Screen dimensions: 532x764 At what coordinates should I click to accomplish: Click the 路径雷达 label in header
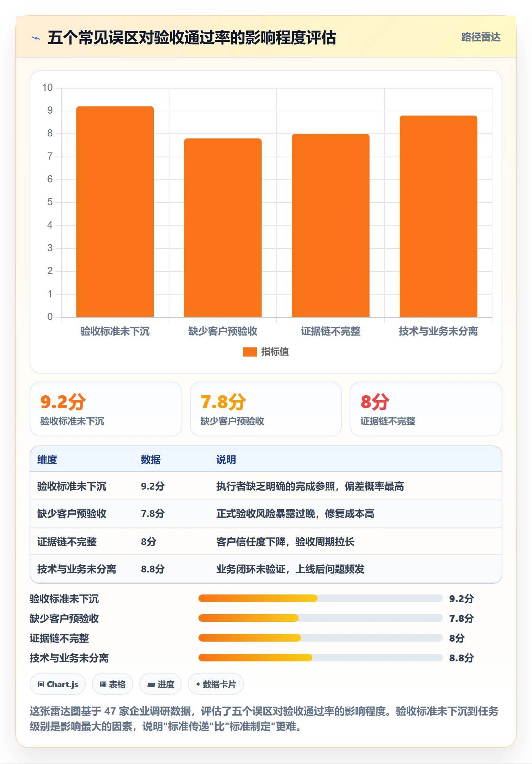click(x=481, y=37)
